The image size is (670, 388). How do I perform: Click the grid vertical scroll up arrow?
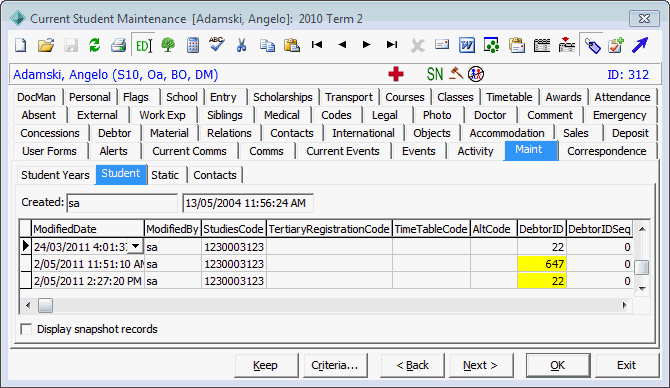pyautogui.click(x=642, y=229)
